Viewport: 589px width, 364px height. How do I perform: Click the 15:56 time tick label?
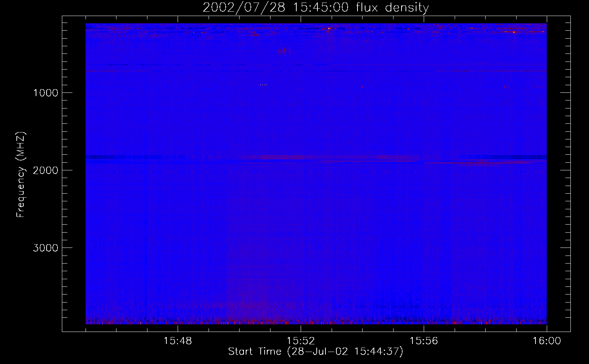pos(424,341)
